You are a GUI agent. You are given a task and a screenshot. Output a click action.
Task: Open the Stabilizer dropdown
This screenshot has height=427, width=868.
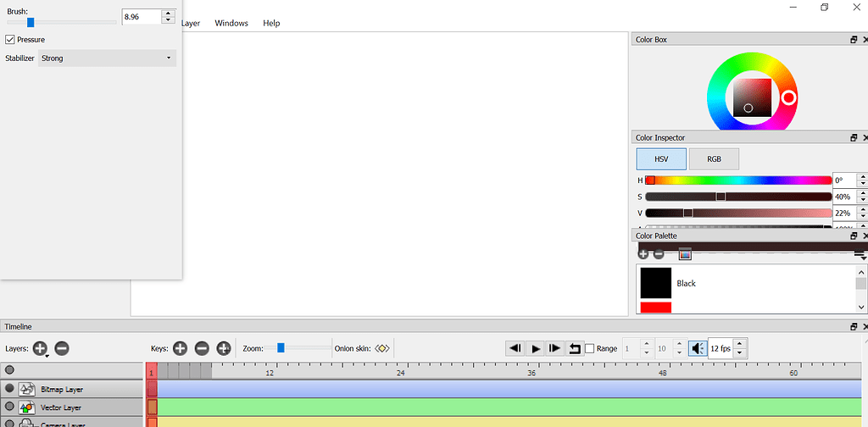pyautogui.click(x=107, y=58)
